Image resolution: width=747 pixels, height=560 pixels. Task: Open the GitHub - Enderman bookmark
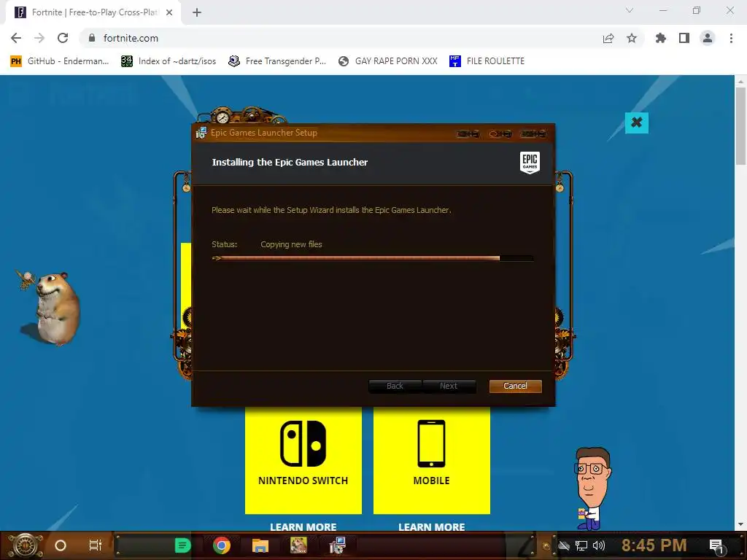tap(60, 61)
